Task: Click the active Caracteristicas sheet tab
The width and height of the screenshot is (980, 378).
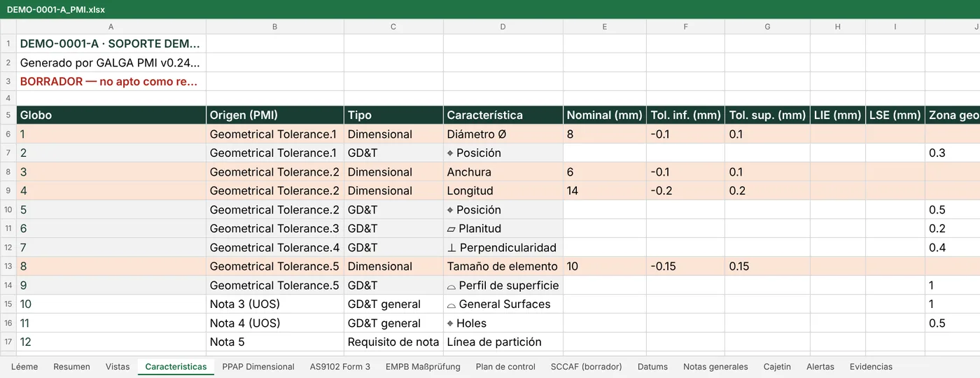Action: pos(176,367)
